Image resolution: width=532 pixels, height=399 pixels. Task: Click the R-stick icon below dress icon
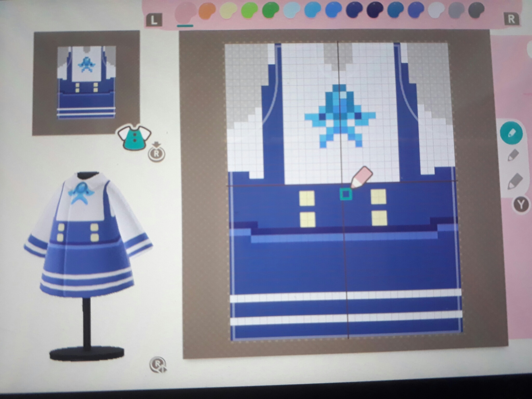156,152
